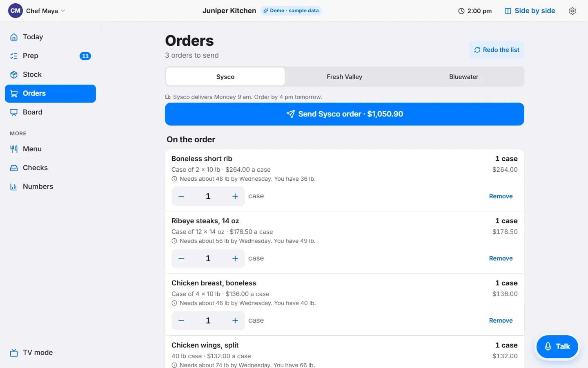Click Chicken breast $136.00 total
This screenshot has width=588, height=368.
pyautogui.click(x=505, y=294)
